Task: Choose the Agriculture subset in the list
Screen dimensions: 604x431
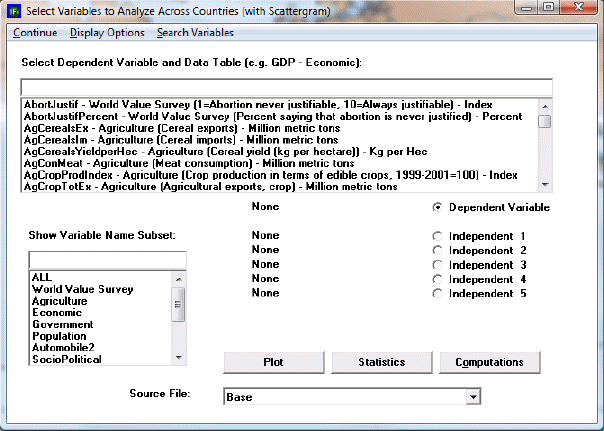Action: point(59,301)
